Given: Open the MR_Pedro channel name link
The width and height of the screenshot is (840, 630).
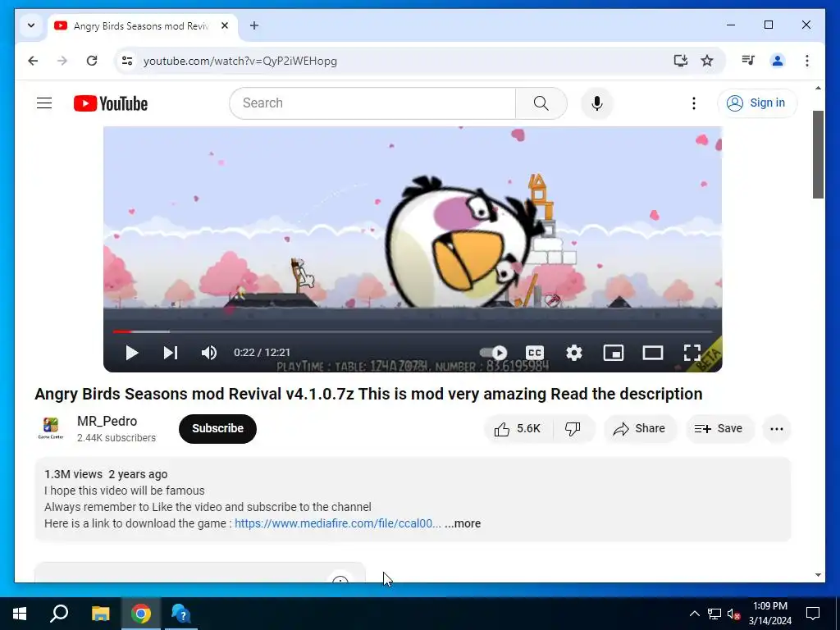Looking at the screenshot, I should 107,421.
